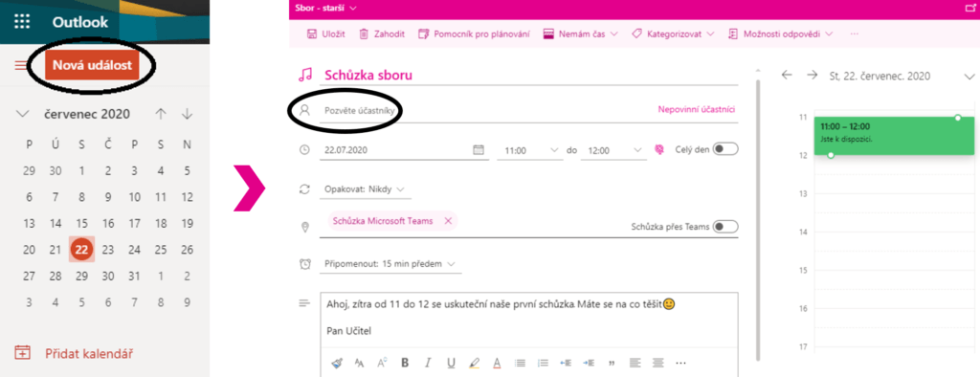
Task: Open the Kategorizovat dropdown
Action: coord(673,33)
